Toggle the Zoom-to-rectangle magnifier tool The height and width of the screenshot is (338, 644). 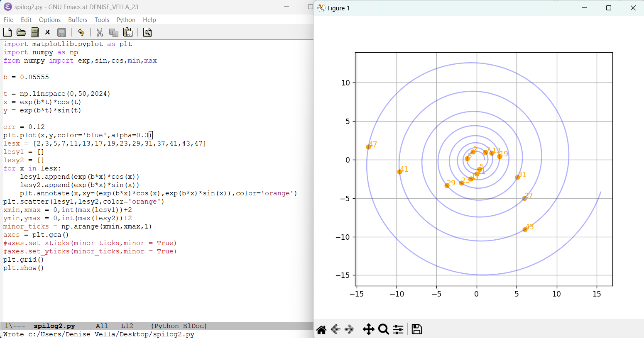click(384, 329)
